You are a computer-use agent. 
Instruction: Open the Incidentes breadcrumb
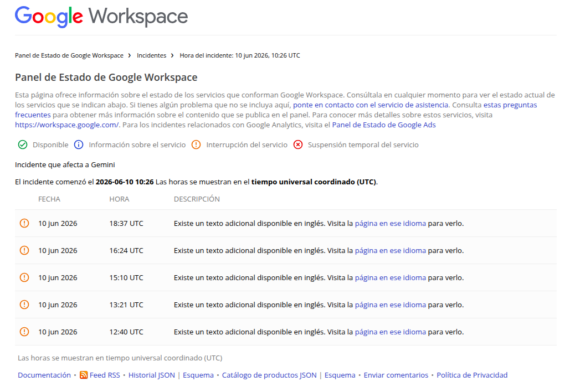(151, 55)
